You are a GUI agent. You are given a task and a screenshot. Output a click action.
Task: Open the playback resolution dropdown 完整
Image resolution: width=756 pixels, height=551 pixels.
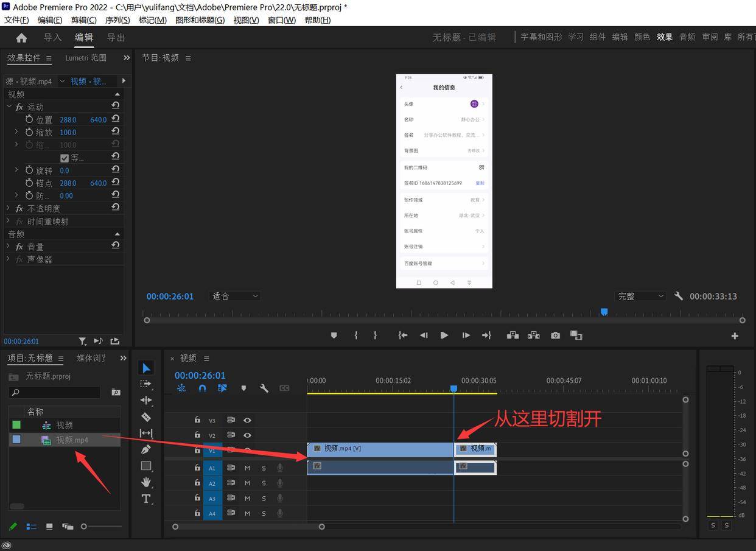point(641,297)
